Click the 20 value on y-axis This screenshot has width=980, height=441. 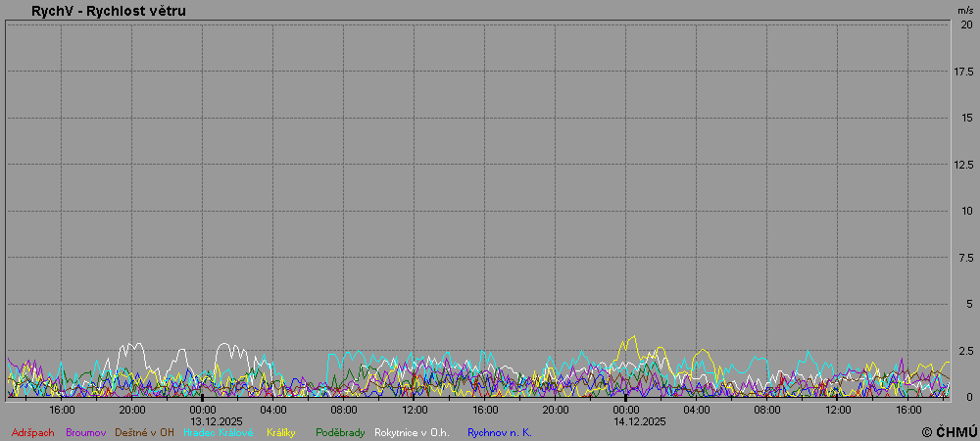966,24
